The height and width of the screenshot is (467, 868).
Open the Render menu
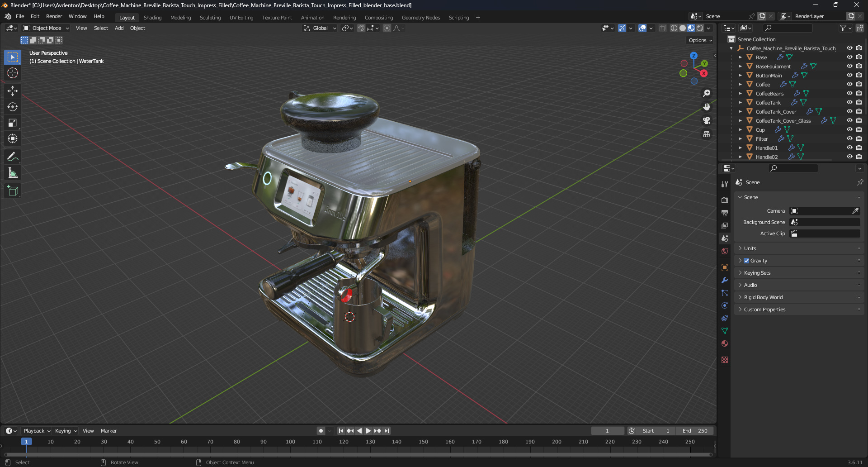pyautogui.click(x=54, y=16)
